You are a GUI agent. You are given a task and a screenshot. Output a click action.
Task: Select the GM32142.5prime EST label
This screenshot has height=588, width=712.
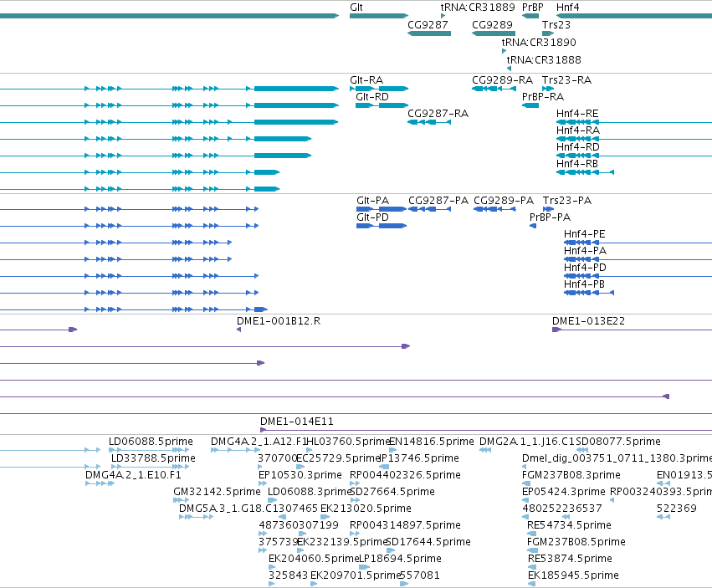point(217,492)
